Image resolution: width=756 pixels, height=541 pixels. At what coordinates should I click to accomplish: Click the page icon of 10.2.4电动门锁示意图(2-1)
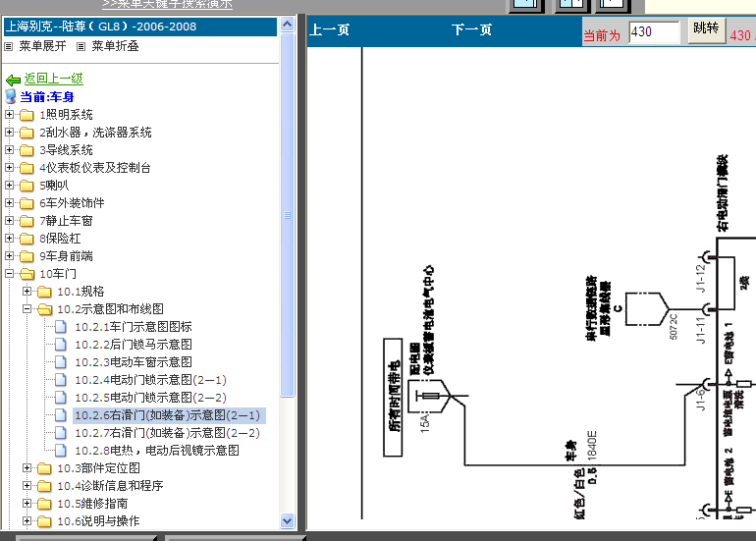(61, 380)
